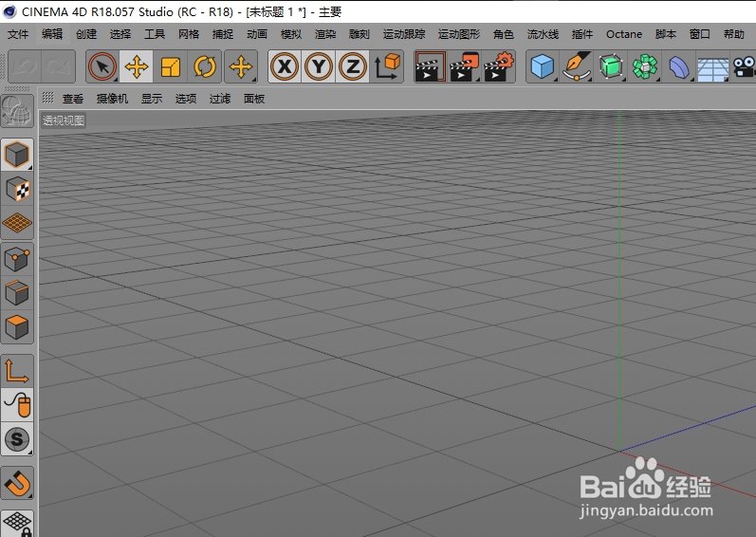Select the Scale tool

(170, 66)
